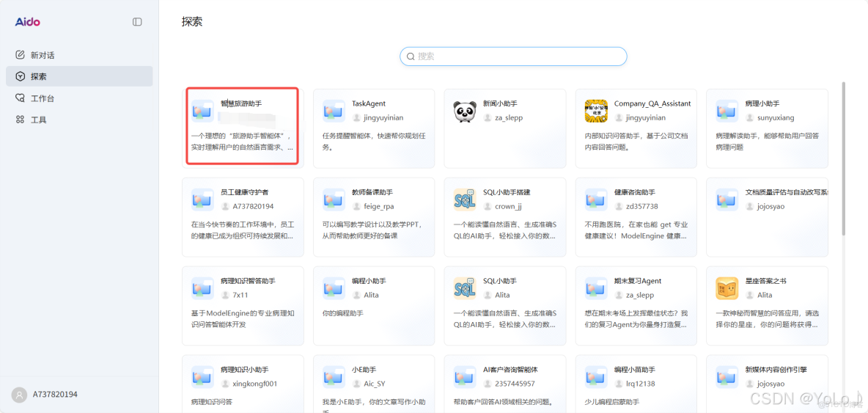Click the Company_QA_Assistant logo icon
Screen dimensions: 868x413
click(x=596, y=111)
